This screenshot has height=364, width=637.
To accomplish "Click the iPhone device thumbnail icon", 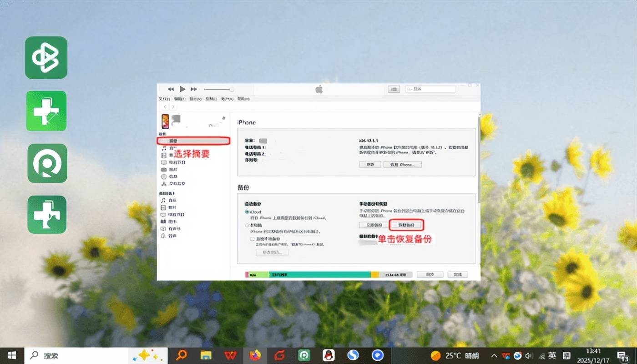I will (x=165, y=121).
